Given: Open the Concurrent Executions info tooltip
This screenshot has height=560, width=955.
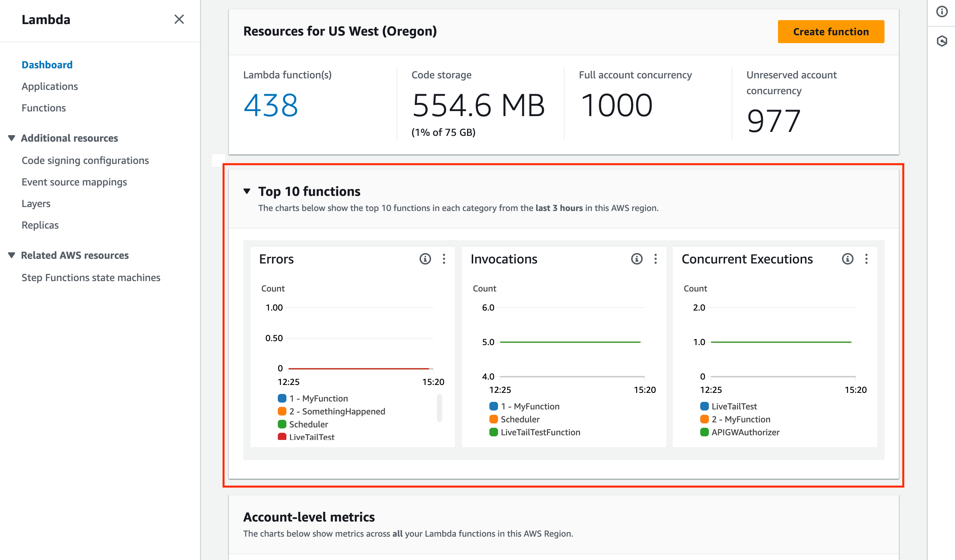Looking at the screenshot, I should 847,260.
